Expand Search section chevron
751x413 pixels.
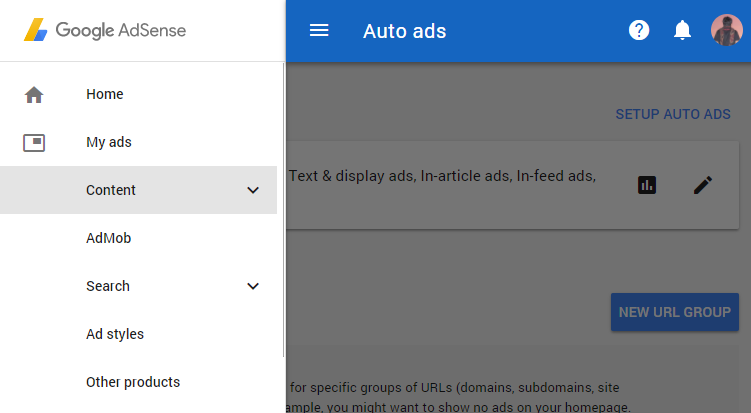pyautogui.click(x=253, y=286)
